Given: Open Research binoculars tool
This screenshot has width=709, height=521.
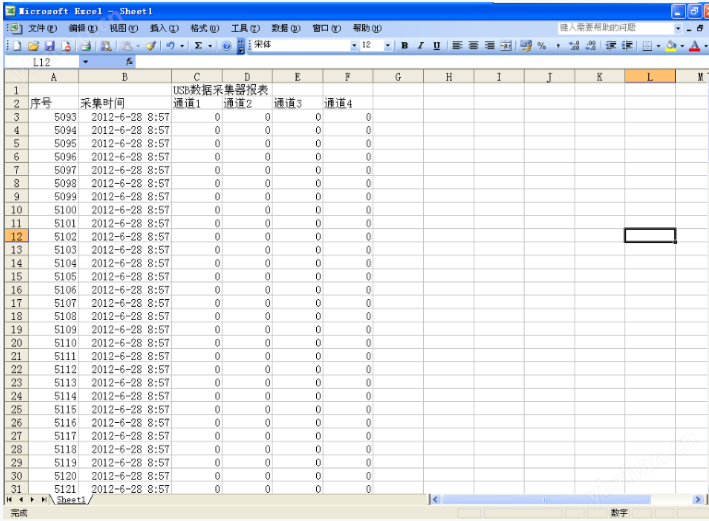Looking at the screenshot, I should 106,46.
